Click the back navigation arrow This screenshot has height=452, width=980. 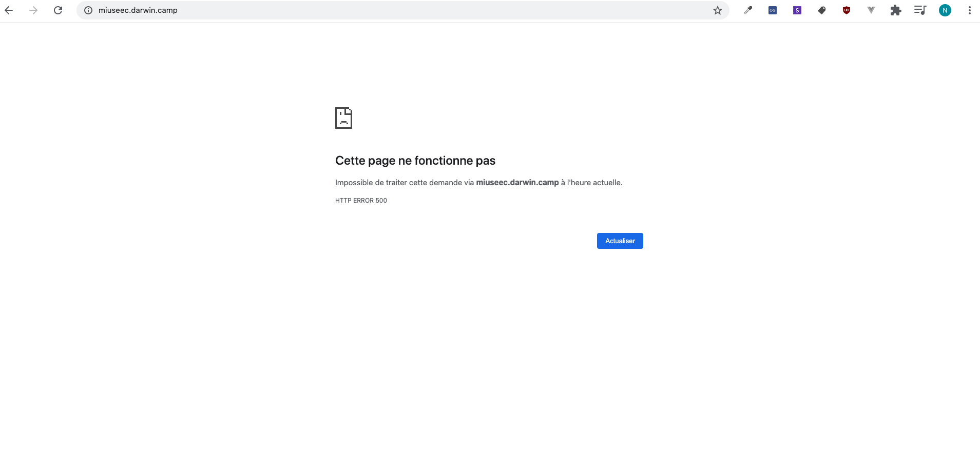(9, 10)
